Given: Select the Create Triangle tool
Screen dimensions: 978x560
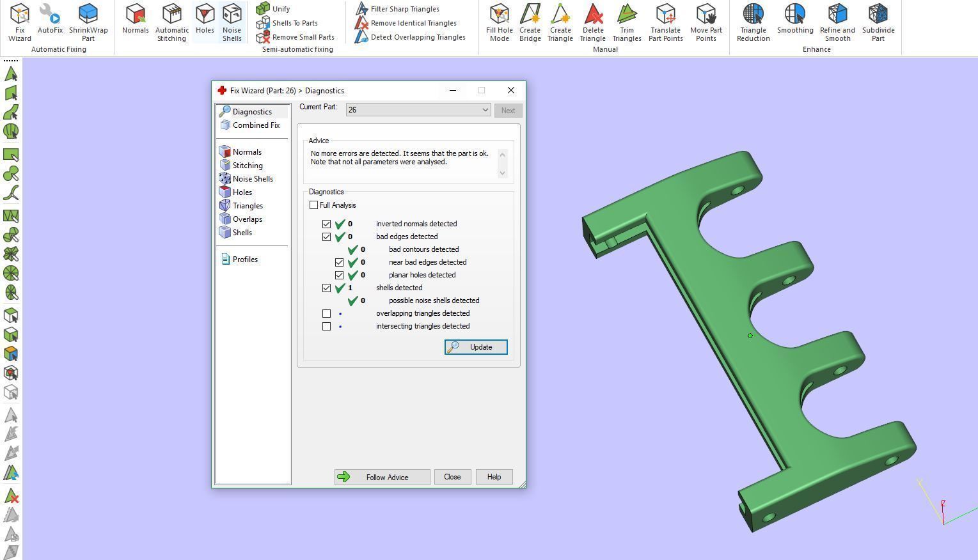Looking at the screenshot, I should click(x=560, y=22).
